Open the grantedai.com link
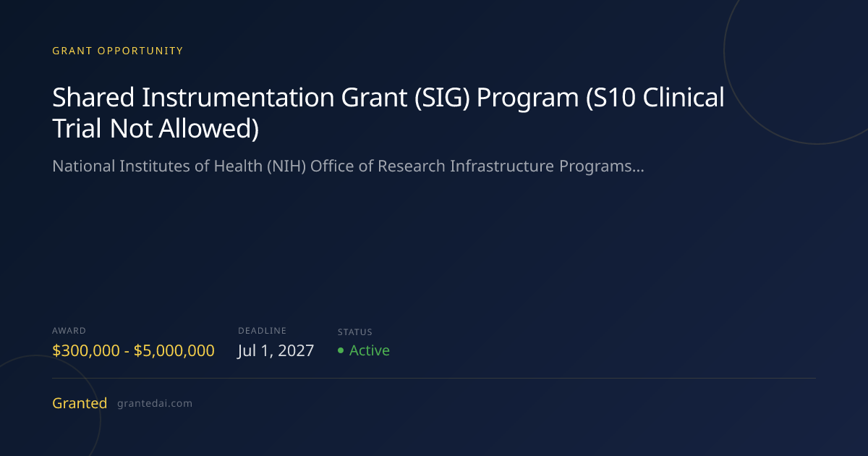The height and width of the screenshot is (456, 868). 155,404
